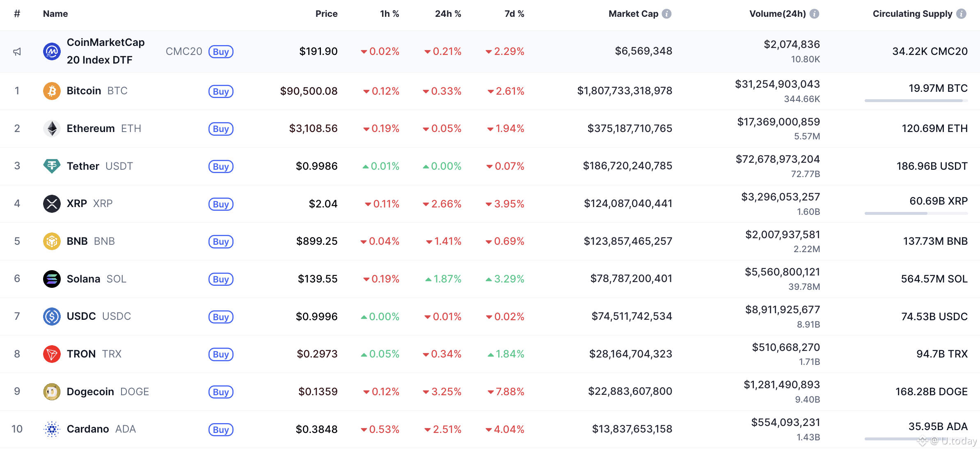Sort the table by Price column
The image size is (980, 451).
coord(326,14)
